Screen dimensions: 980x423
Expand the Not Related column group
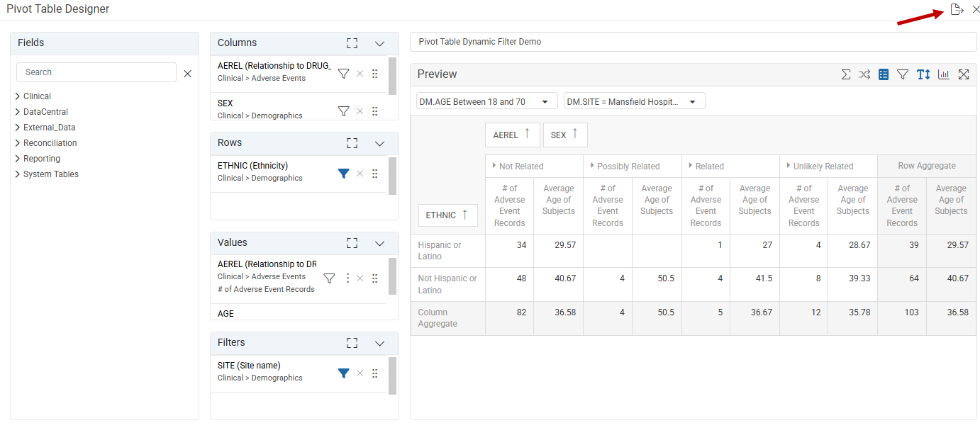click(494, 166)
